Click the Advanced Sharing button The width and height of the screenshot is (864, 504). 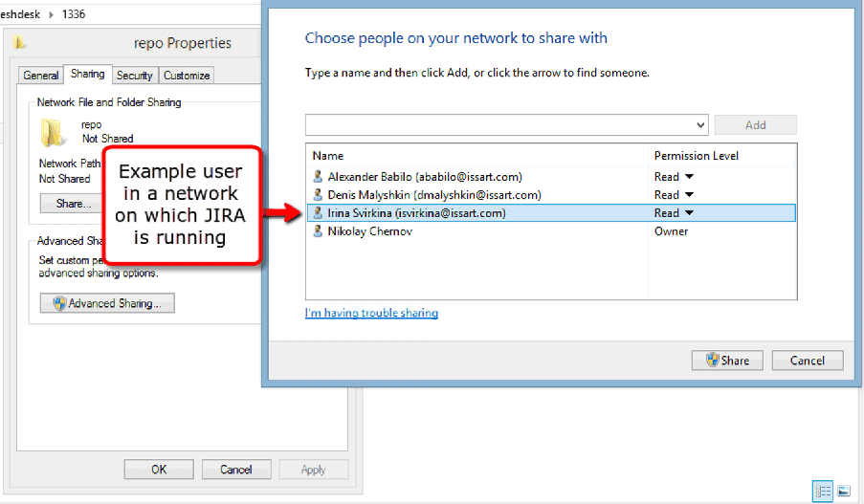click(107, 303)
